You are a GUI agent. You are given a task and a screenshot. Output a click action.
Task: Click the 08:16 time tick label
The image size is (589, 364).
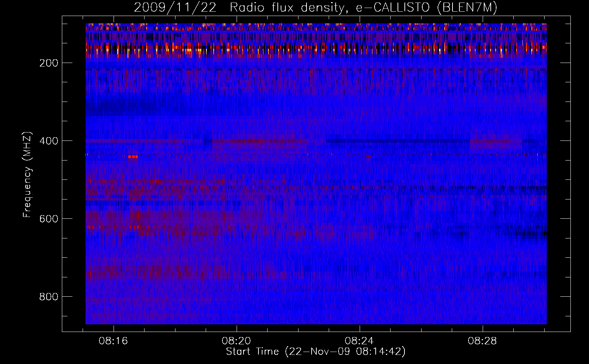[113, 341]
